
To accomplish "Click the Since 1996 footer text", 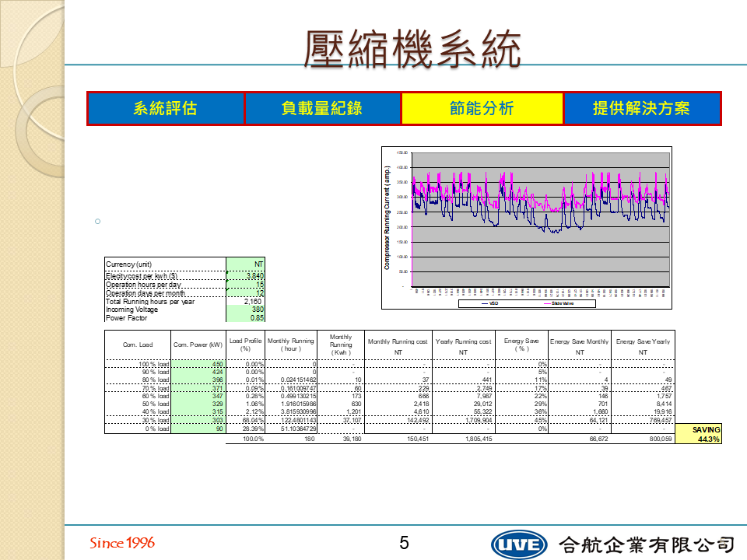I will tap(122, 543).
